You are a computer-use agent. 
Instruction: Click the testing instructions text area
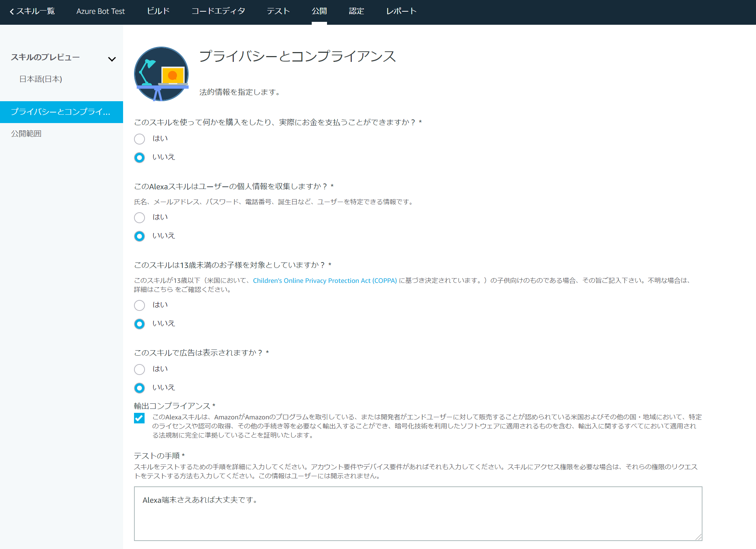[418, 513]
